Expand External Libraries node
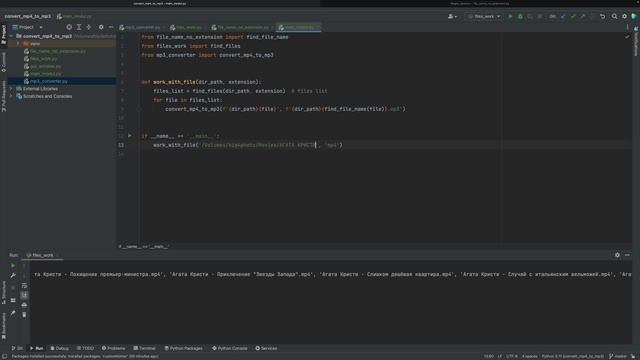This screenshot has width=640, height=360. pos(11,89)
